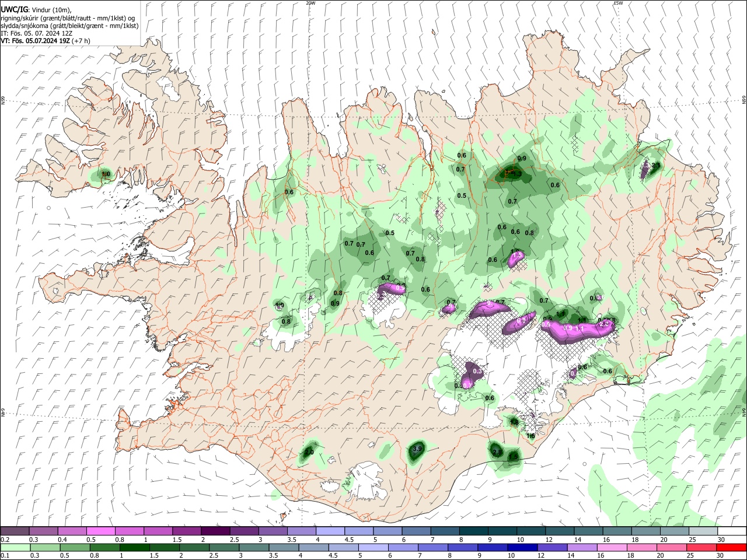747x560 pixels.
Task: Select the dark plum 0.2 swatch in upper legend
Action: (x=15, y=531)
